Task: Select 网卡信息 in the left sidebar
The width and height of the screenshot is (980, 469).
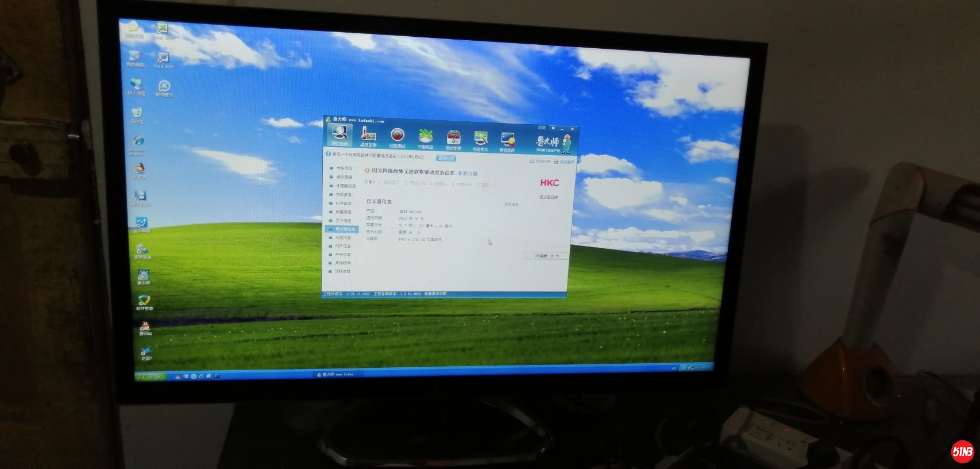Action: click(x=343, y=246)
